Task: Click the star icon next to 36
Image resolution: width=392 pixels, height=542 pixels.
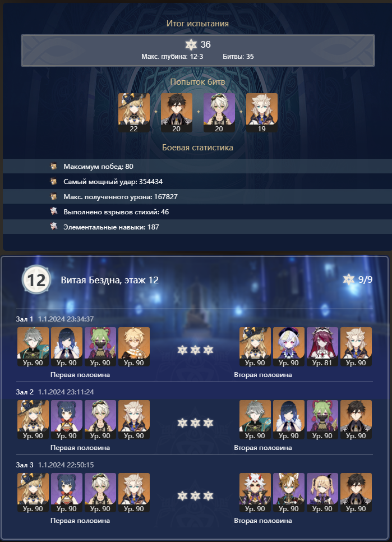Action: (191, 44)
